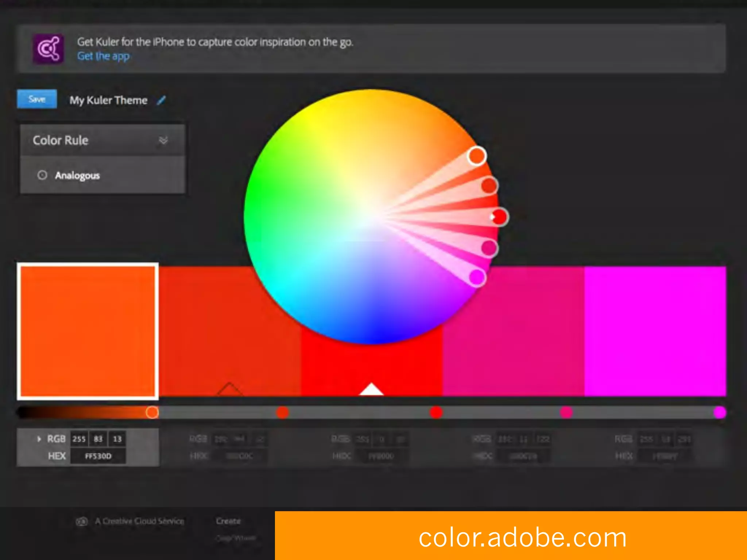
Task: Click the white base color triangle marker
Action: pyautogui.click(x=371, y=389)
